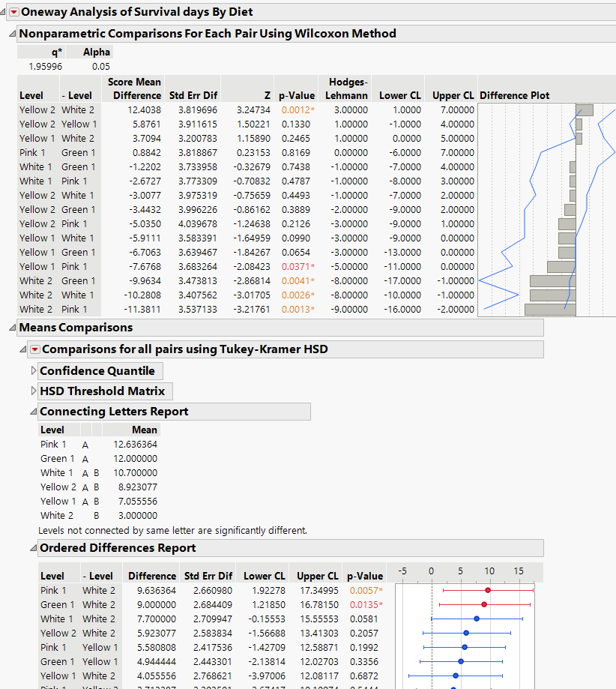This screenshot has height=689, width=616.
Task: Collapse the entire Oneway Analysis report
Action: (x=3, y=11)
